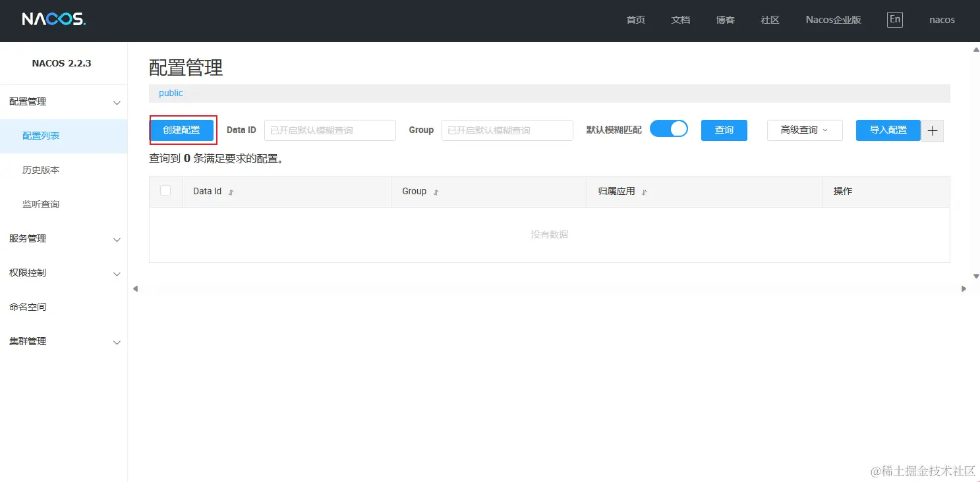Screen dimensions: 980x482
Task: Sort by the Group column icon
Action: pyautogui.click(x=436, y=192)
